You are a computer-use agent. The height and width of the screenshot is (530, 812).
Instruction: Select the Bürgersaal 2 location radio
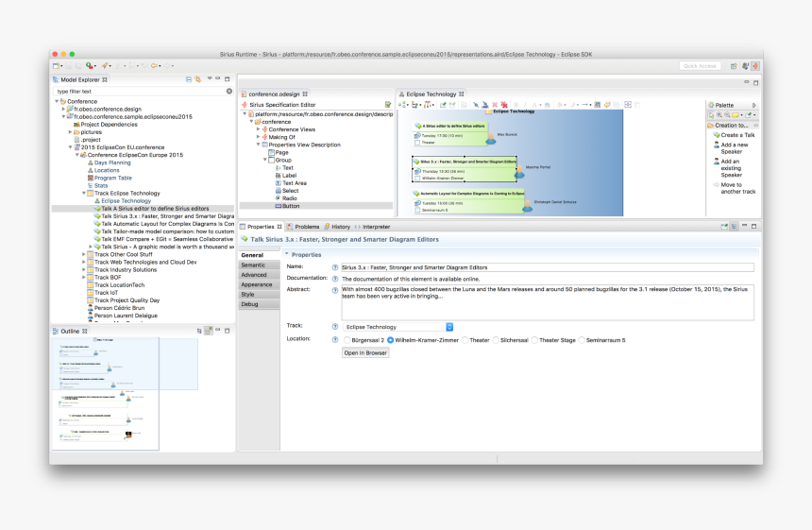point(347,340)
